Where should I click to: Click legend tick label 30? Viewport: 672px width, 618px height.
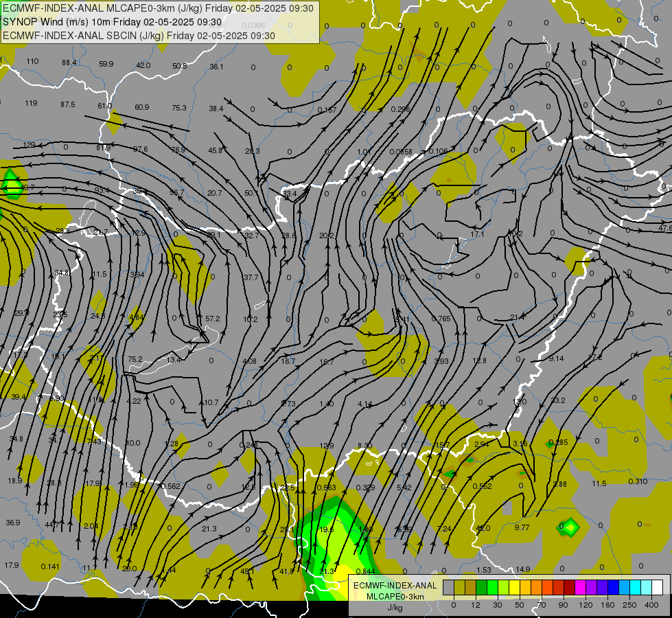pyautogui.click(x=497, y=605)
